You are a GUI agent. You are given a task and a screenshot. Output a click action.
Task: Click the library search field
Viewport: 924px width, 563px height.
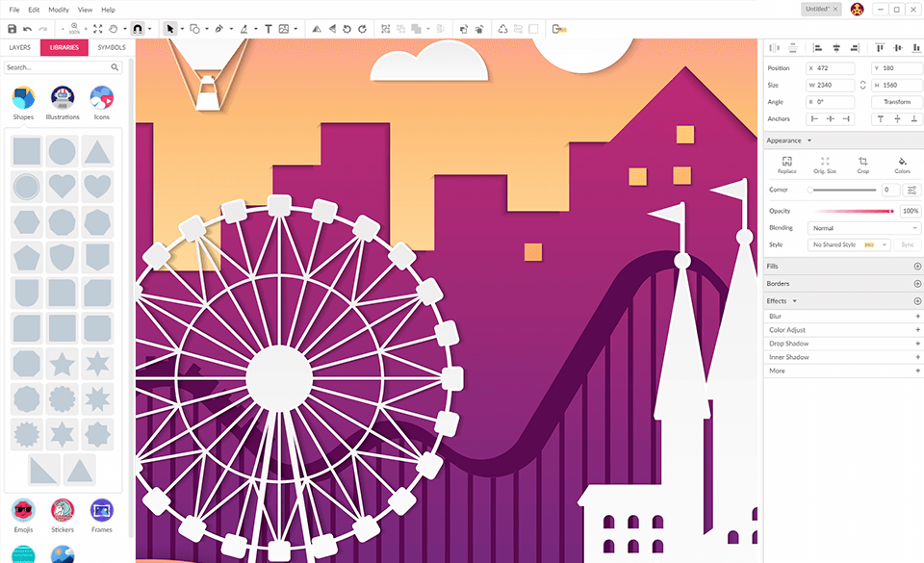coord(56,67)
